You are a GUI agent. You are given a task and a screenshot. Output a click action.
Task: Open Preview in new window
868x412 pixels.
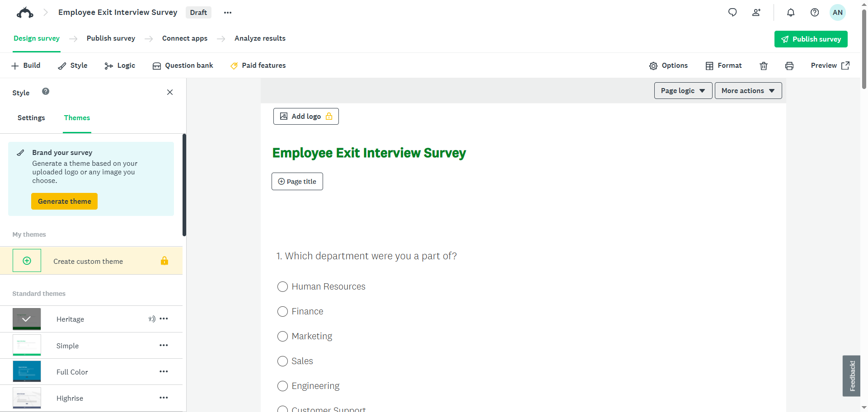(x=830, y=66)
